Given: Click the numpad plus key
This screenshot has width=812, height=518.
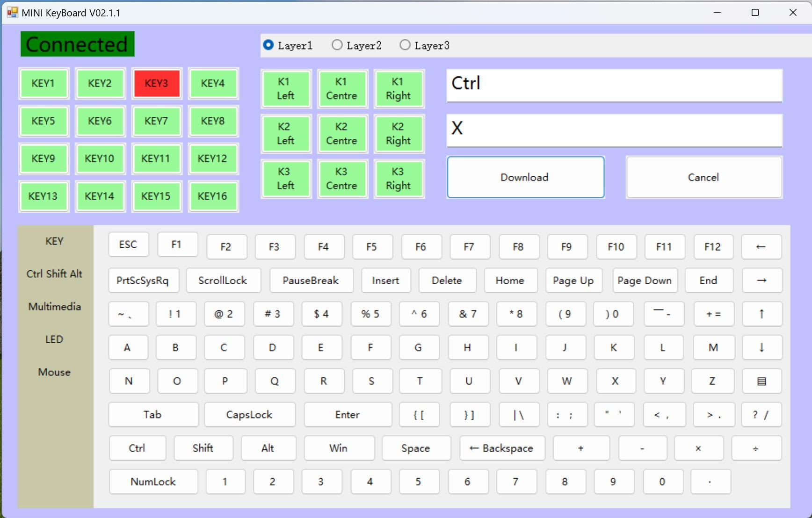Looking at the screenshot, I should click(x=581, y=448).
